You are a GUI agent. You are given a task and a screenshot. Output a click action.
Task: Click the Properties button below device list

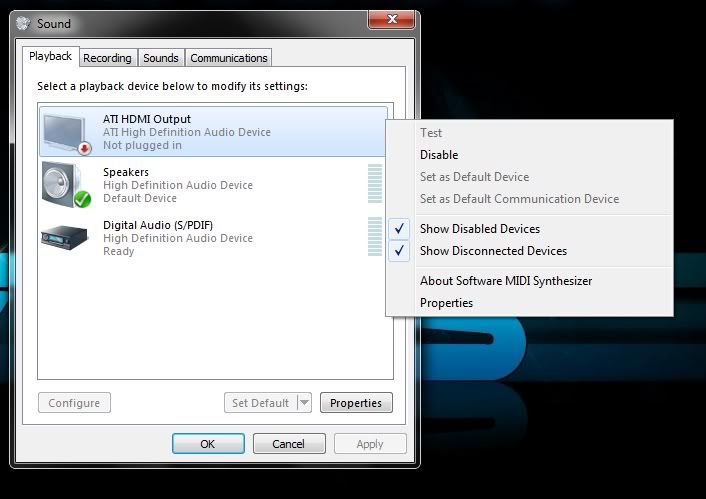(x=356, y=403)
